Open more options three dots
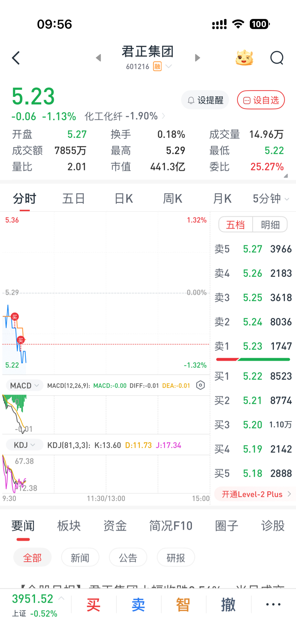The width and height of the screenshot is (296, 644). point(273,604)
